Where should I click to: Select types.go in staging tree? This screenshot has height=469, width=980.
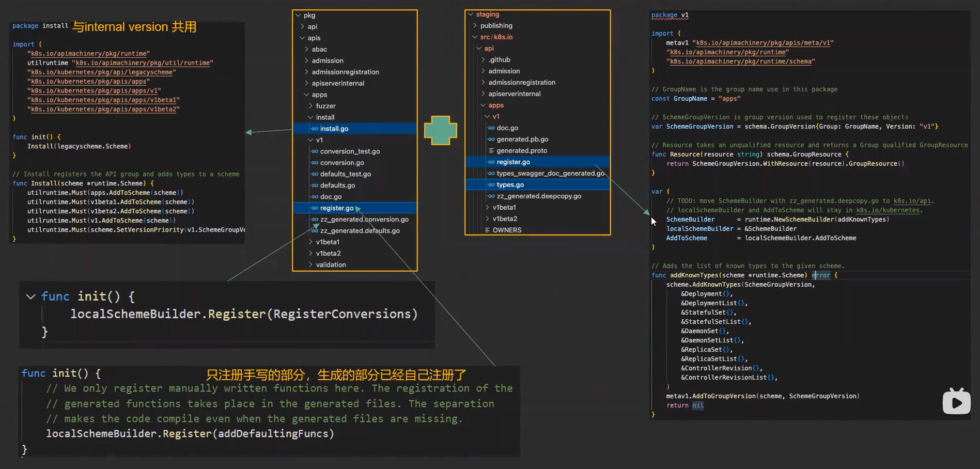click(x=537, y=185)
